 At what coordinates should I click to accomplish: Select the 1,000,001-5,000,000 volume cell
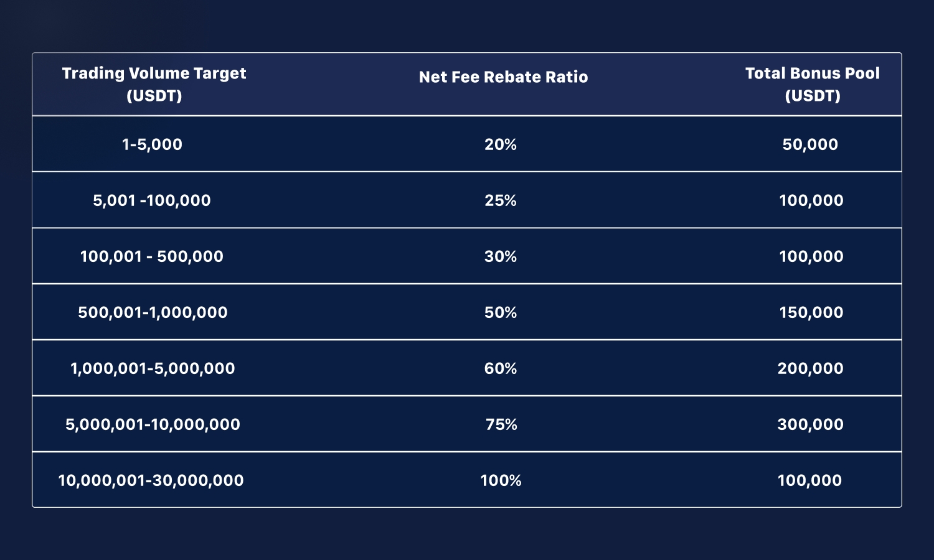pos(153,368)
